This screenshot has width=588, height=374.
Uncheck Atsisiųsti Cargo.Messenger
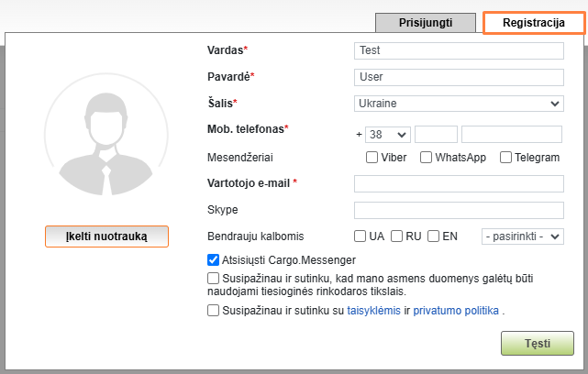214,259
